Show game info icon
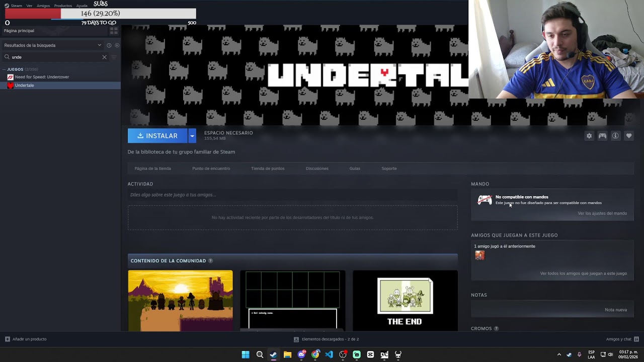Image resolution: width=644 pixels, height=362 pixels. click(x=615, y=136)
